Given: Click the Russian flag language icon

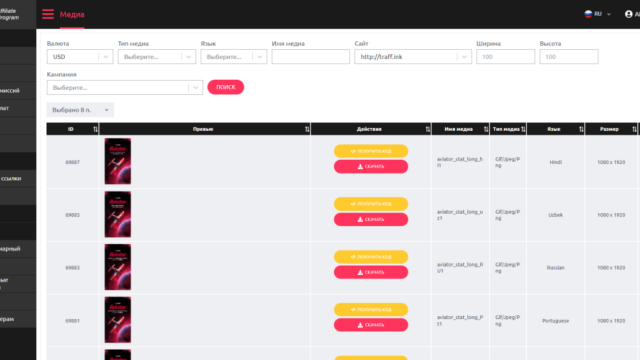Looking at the screenshot, I should 588,14.
